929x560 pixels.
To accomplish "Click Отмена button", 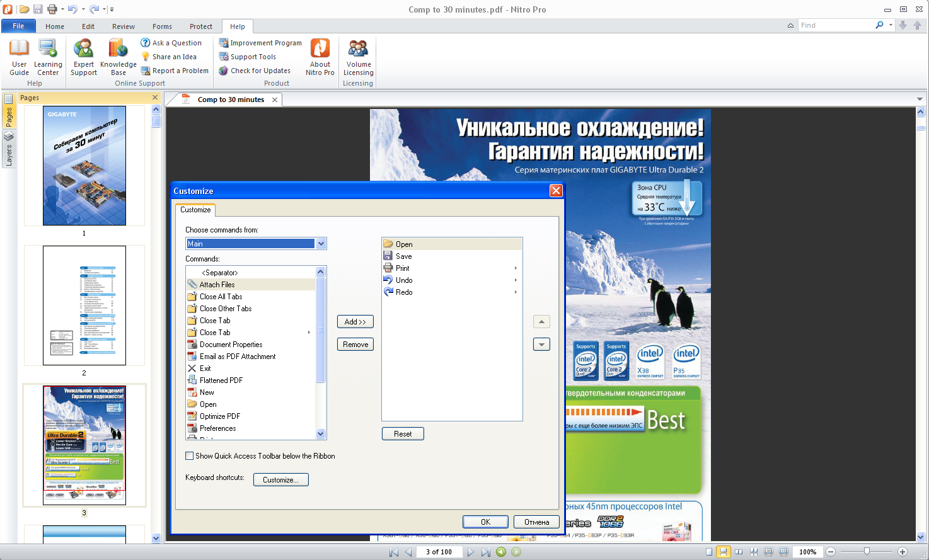I will click(536, 522).
